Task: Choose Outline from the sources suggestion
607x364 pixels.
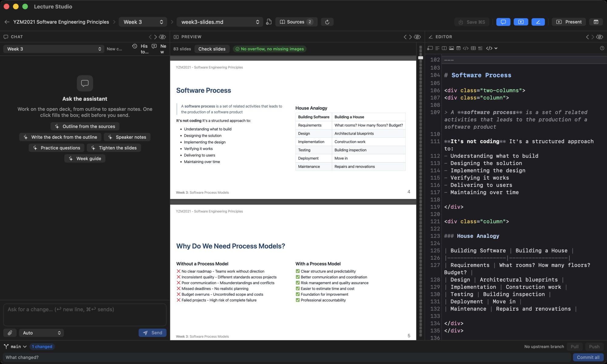Action: (x=85, y=126)
